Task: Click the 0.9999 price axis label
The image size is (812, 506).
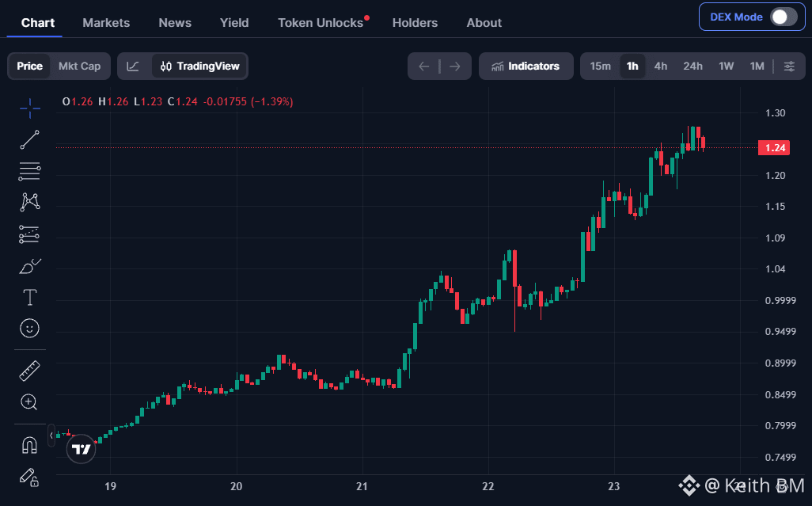Action: pyautogui.click(x=780, y=300)
